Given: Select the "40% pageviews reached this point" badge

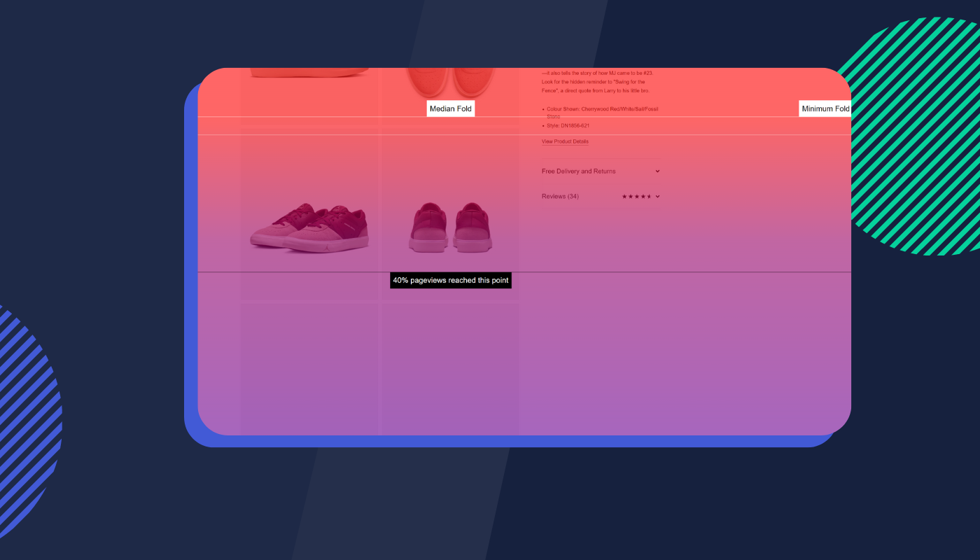Looking at the screenshot, I should [451, 280].
